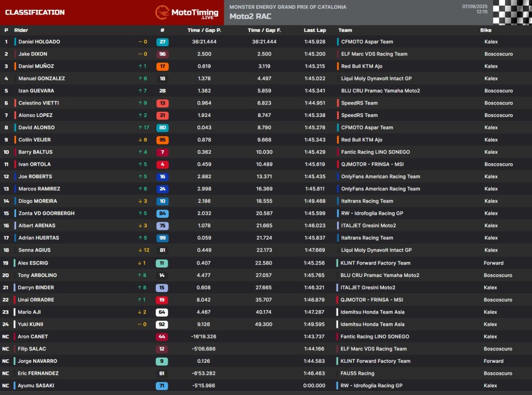Click white number badge 64 for Mario Aji
Image resolution: width=532 pixels, height=395 pixels.
[162, 312]
